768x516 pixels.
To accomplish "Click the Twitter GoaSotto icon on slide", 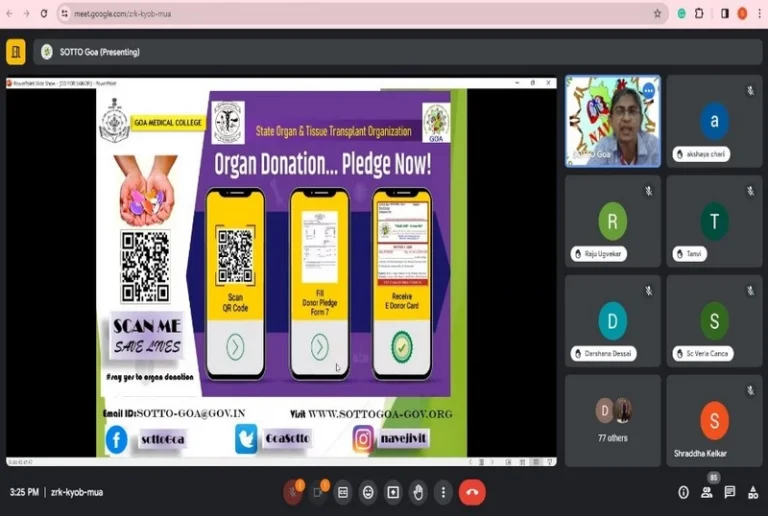I will 246,439.
